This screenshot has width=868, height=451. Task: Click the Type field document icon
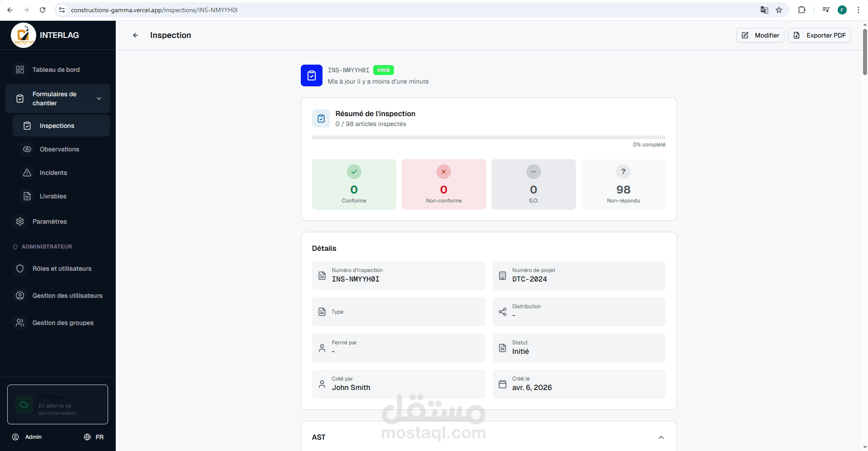[322, 312]
